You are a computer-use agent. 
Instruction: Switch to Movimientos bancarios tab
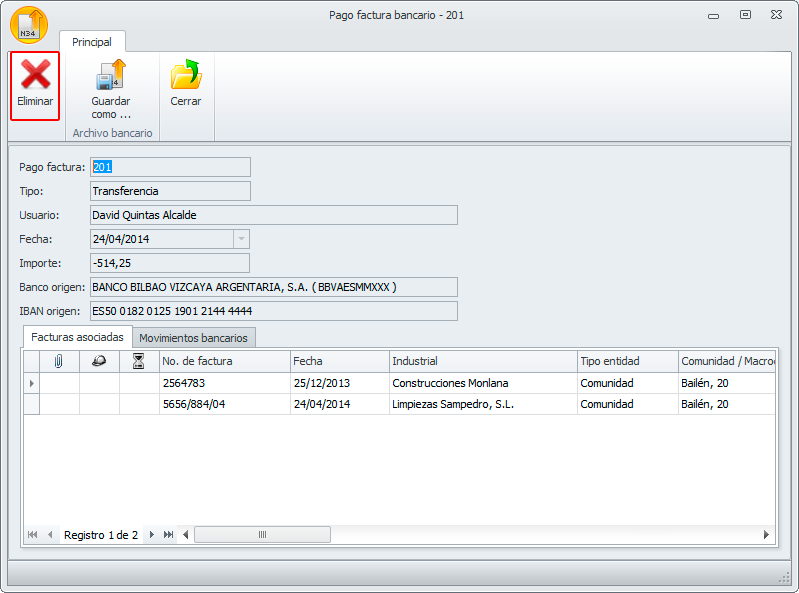[193, 338]
